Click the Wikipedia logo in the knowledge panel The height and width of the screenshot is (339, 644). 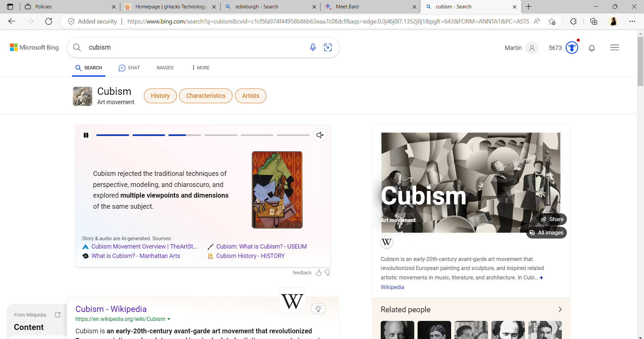tap(386, 242)
